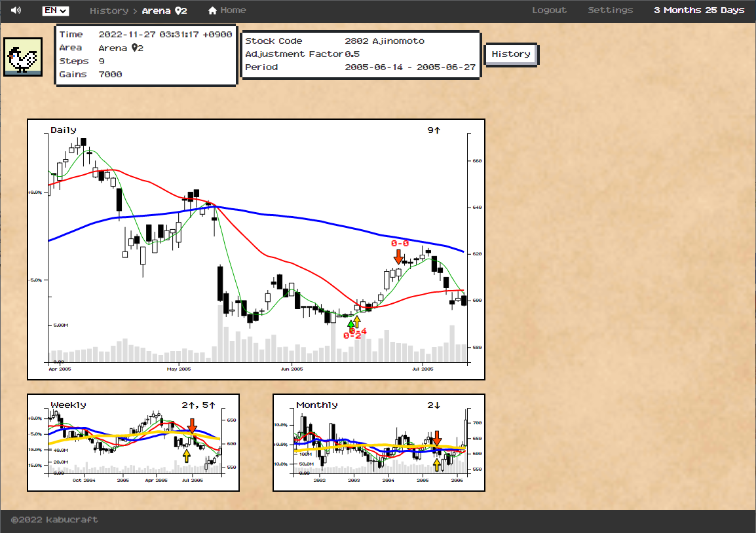Click the kabucraft copyright footer text
Viewport: 756px width, 533px height.
54,520
